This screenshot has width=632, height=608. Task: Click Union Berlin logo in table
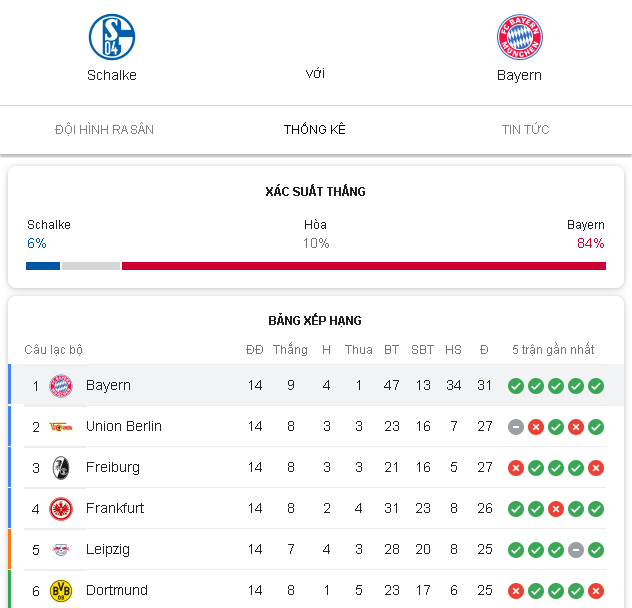[61, 427]
